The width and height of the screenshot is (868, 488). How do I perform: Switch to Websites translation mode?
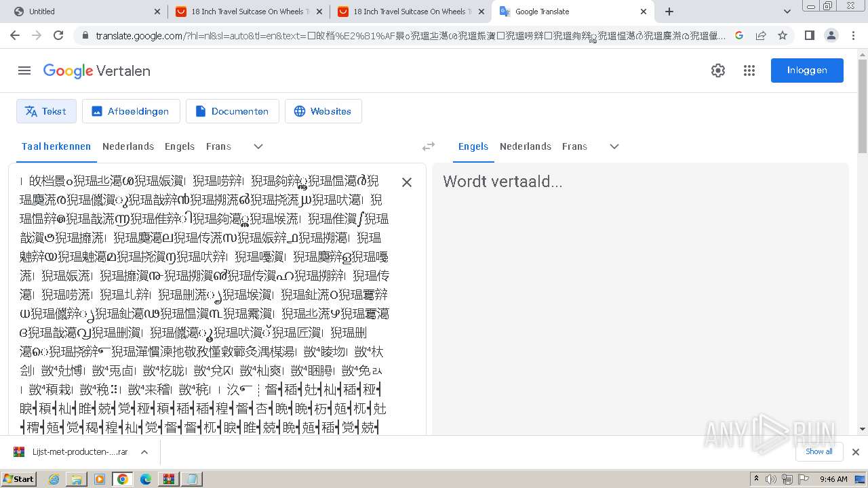323,111
